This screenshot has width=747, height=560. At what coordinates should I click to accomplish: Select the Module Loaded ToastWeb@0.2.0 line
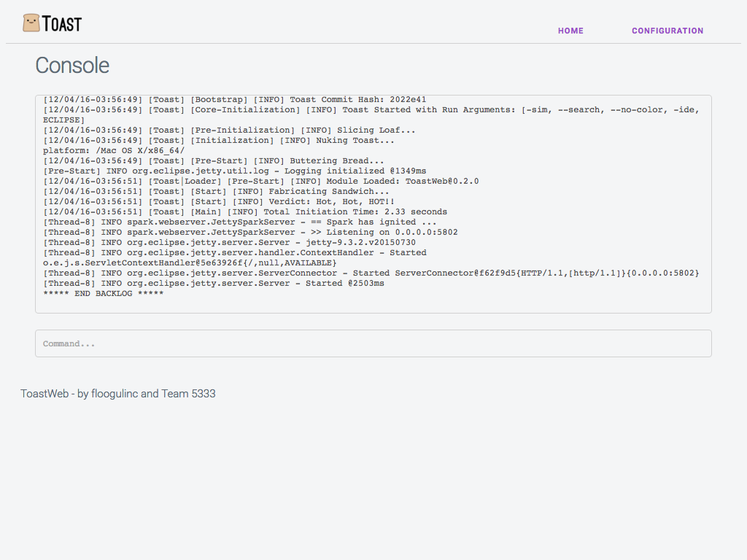coord(260,182)
